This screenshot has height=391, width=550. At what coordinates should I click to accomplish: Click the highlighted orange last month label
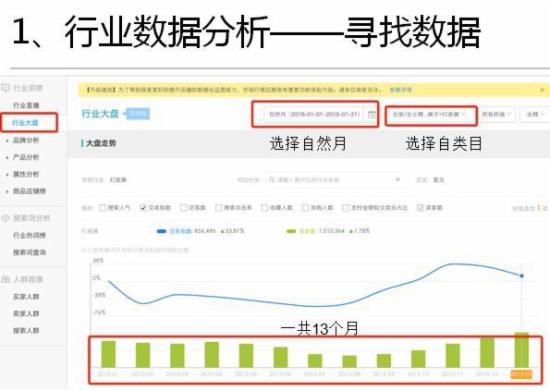pyautogui.click(x=522, y=374)
